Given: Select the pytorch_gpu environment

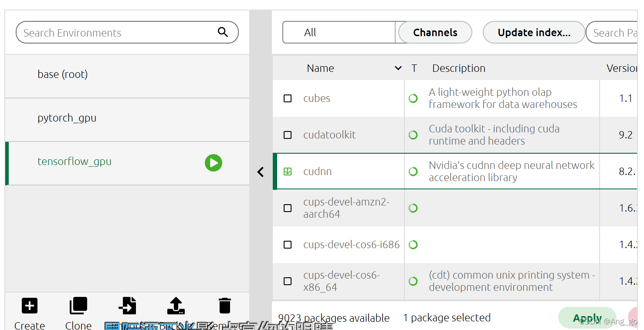Looking at the screenshot, I should [127, 120].
